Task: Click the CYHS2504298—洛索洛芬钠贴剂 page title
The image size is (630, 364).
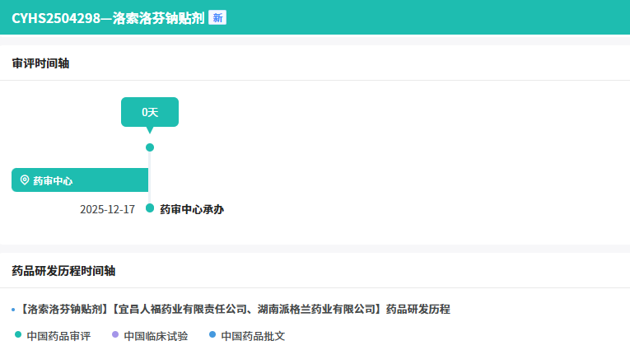Action: click(x=108, y=17)
